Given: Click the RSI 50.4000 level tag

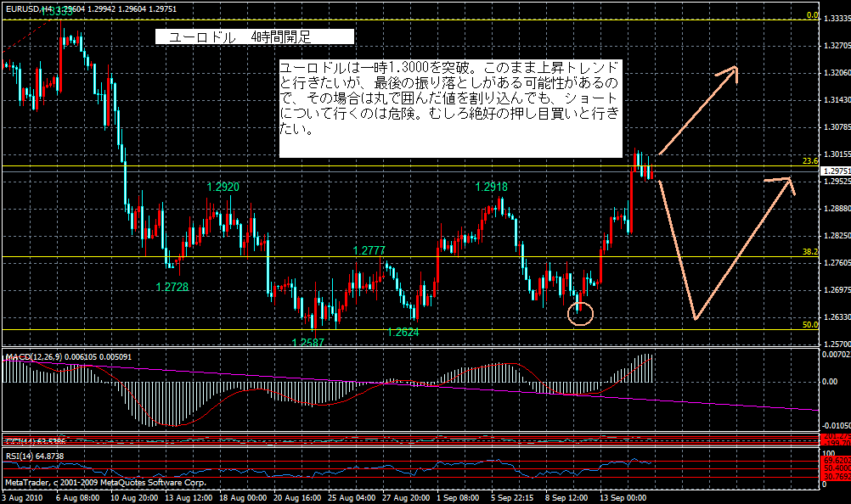Looking at the screenshot, I should pyautogui.click(x=837, y=468).
